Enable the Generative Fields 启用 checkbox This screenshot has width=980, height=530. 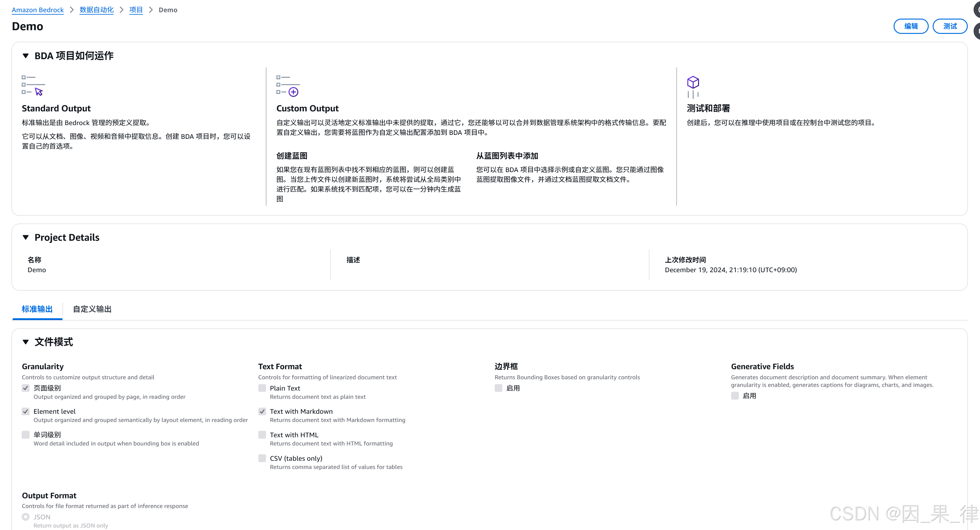click(735, 396)
